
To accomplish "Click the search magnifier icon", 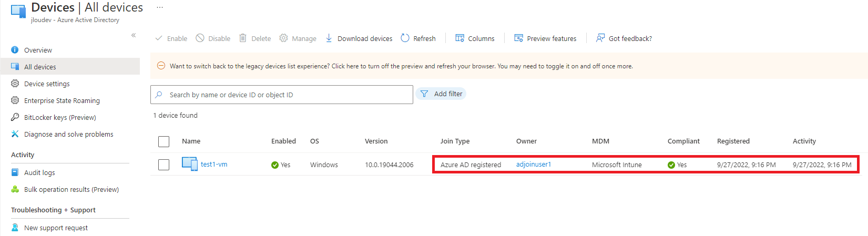I will (159, 95).
